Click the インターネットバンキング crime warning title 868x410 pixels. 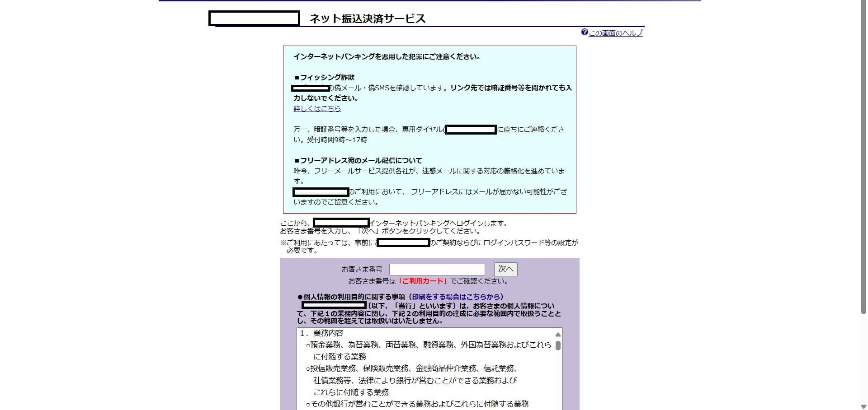tap(387, 57)
